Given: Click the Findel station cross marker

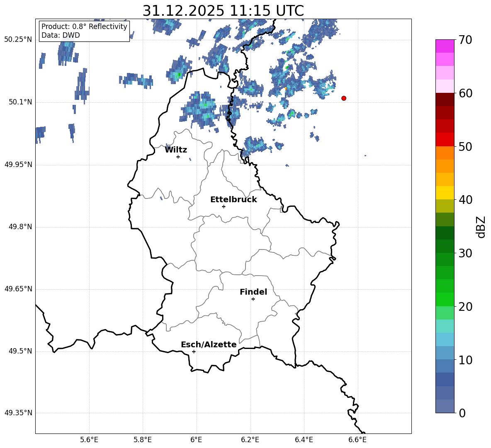Looking at the screenshot, I should coord(253,299).
